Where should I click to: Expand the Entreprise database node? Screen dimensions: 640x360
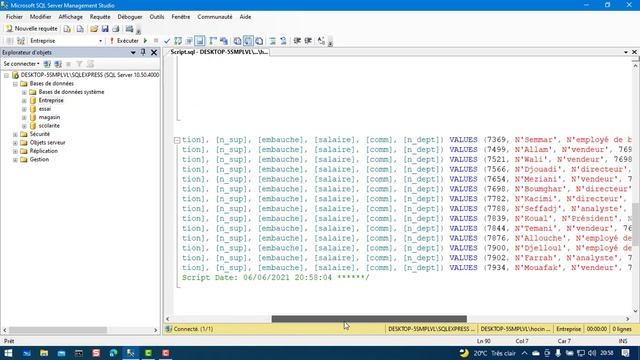[24, 100]
